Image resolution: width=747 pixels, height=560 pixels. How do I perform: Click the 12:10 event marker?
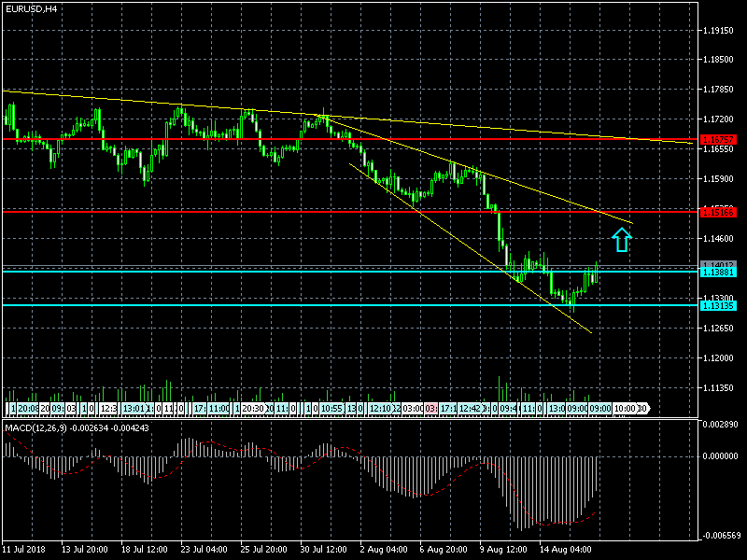pyautogui.click(x=380, y=409)
